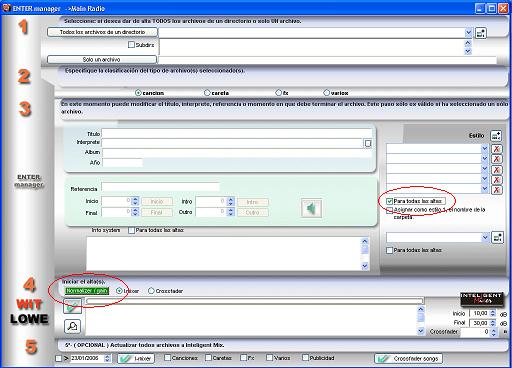Check Para todas las altas next to Info system
The height and width of the screenshot is (368, 512).
pos(131,230)
